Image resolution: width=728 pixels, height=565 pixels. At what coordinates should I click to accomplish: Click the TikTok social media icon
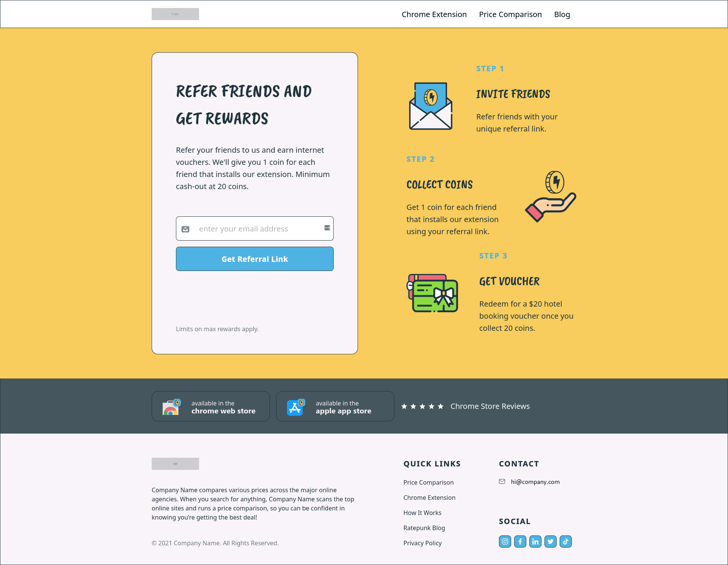point(565,541)
